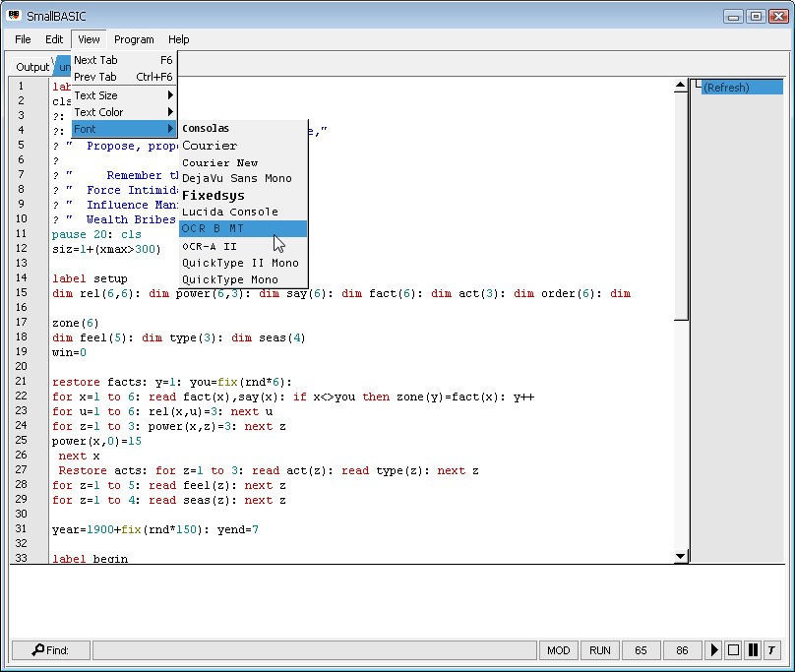Image resolution: width=795 pixels, height=672 pixels.
Task: Click the vertical scrollbar track below the thumb
Action: tap(681, 435)
